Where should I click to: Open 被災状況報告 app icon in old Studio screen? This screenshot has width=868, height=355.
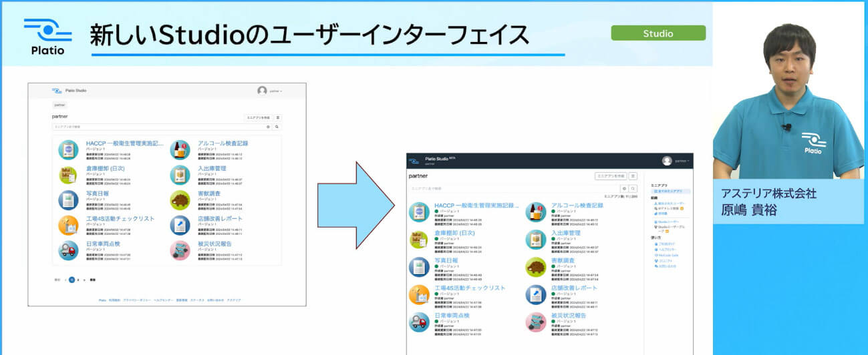[180, 250]
